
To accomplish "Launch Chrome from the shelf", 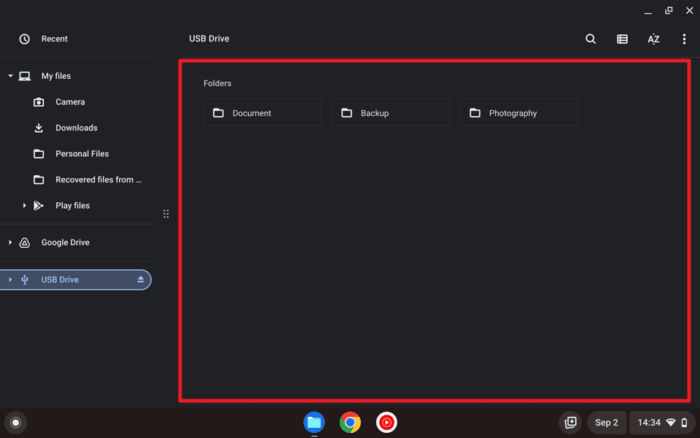I will pos(350,422).
